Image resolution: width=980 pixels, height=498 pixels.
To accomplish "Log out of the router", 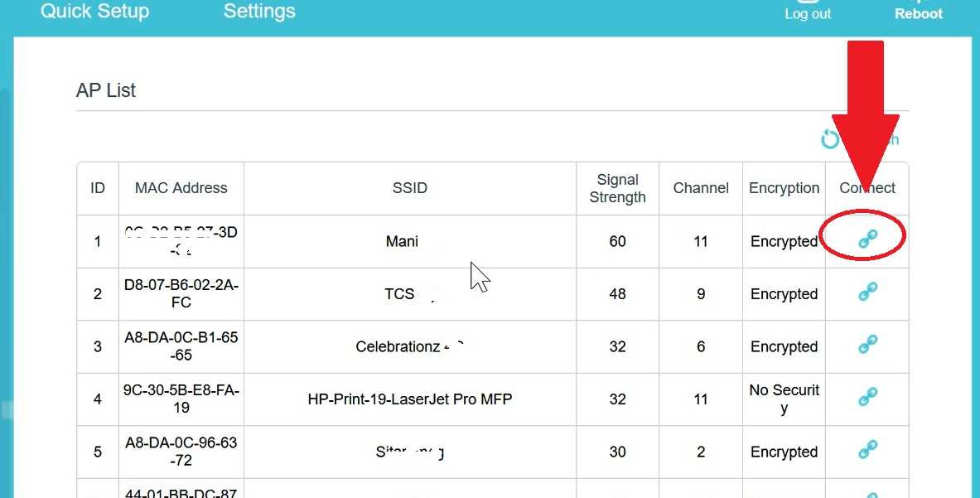I will coord(808,13).
